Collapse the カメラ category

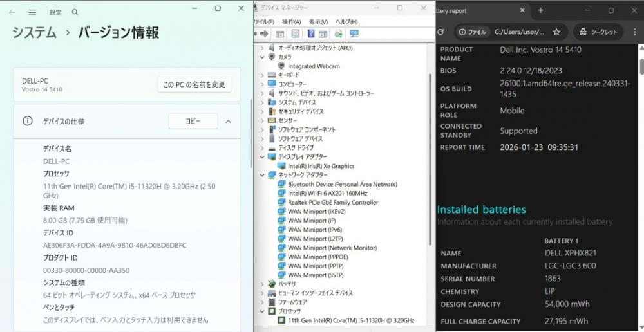pos(263,57)
